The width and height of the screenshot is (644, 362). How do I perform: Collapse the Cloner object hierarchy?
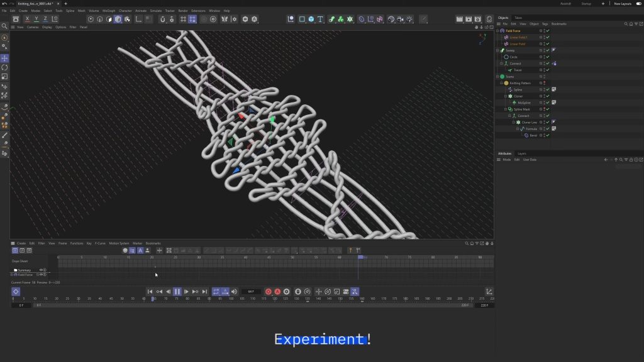point(506,96)
